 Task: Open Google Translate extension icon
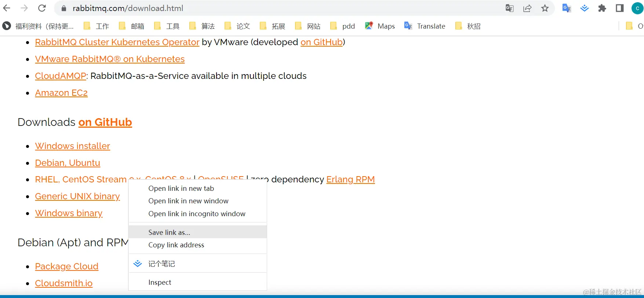(567, 8)
